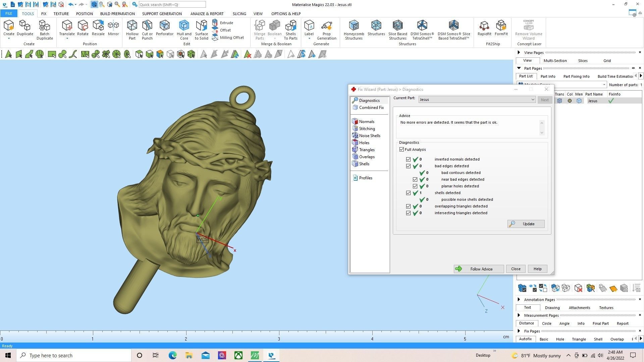This screenshot has height=362, width=644.
Task: Select Noise Shells in Fix Wizard sidebar
Action: [369, 136]
